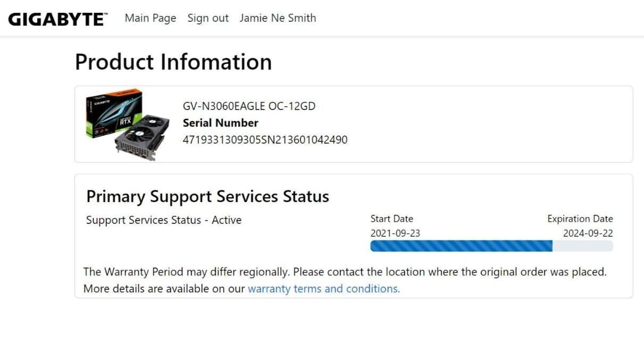Select start date value 2021-09-23
Viewport: 644px width, 360px height.
(395, 233)
